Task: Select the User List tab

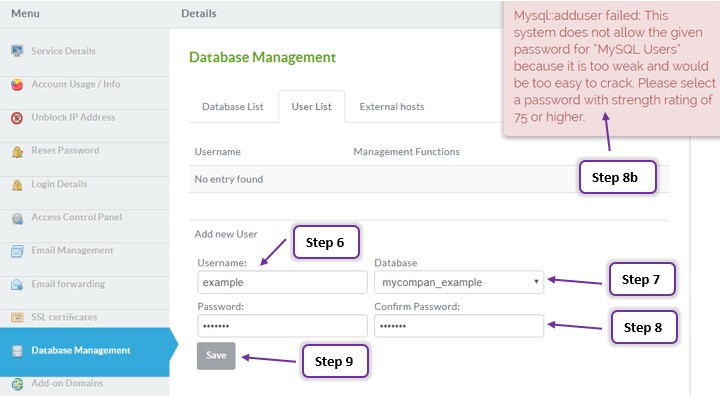Action: click(311, 107)
